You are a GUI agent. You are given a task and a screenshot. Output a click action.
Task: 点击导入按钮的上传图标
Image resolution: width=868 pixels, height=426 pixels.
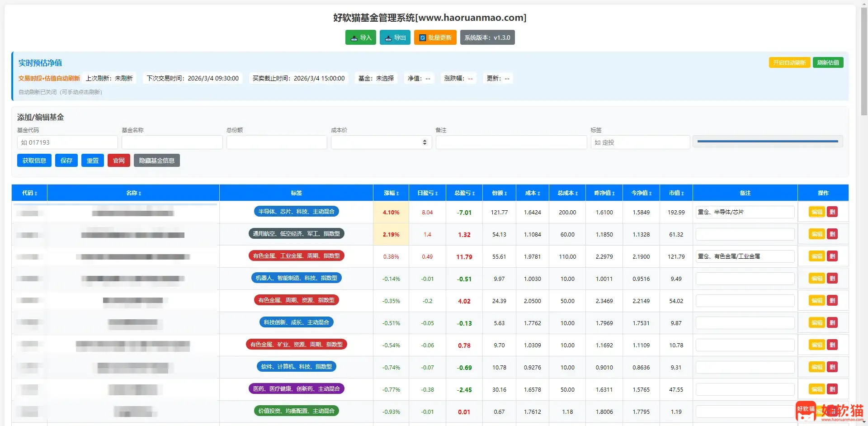click(x=354, y=38)
